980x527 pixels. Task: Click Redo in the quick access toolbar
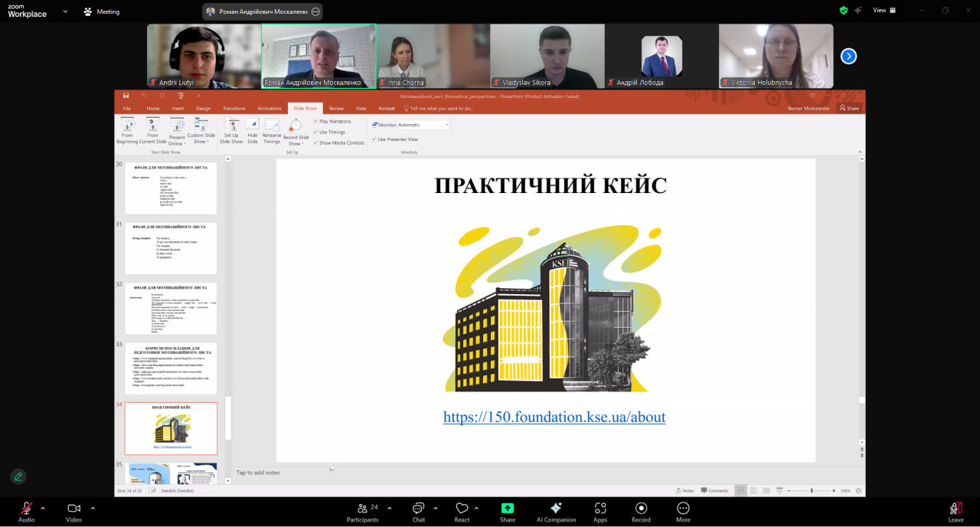[162, 96]
